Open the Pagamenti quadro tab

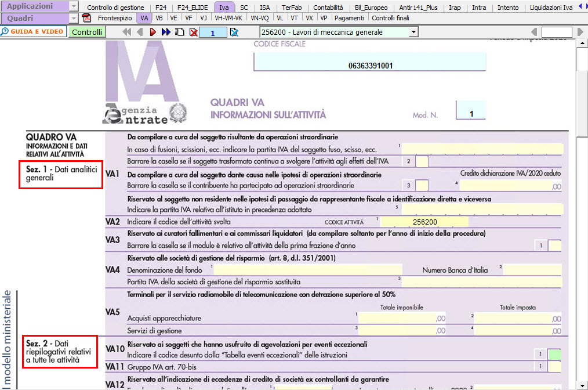[x=349, y=18]
